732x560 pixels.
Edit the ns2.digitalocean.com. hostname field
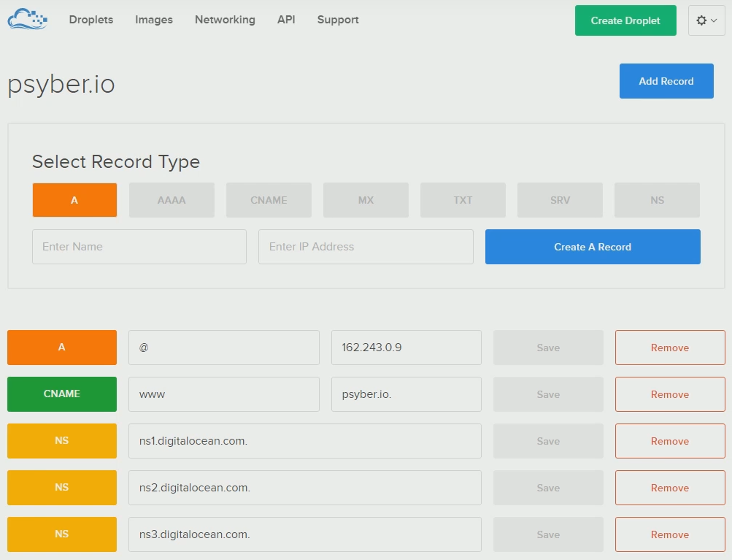point(304,488)
